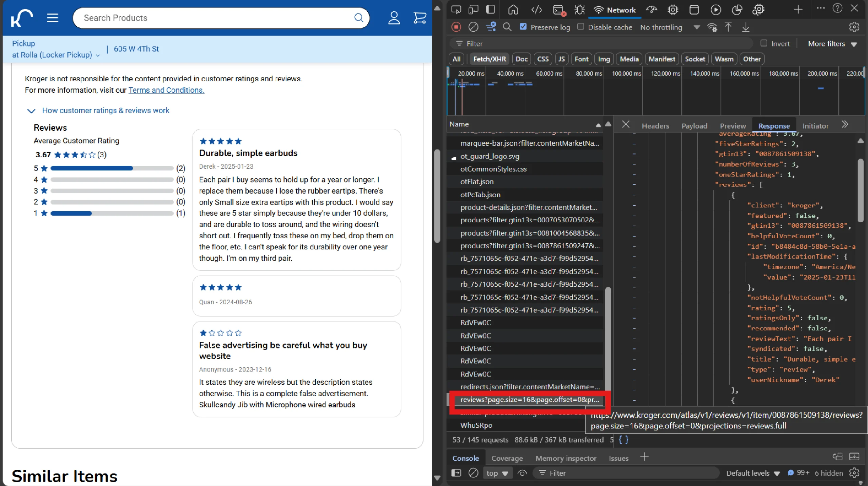The image size is (868, 486).
Task: Open the pie-chart tool icon in DevTools
Action: point(737,10)
